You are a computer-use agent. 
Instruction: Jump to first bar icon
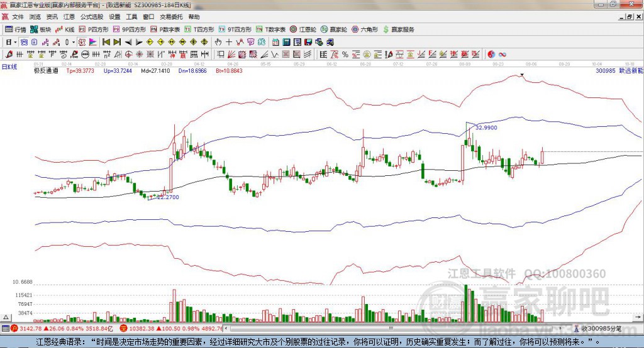106,42
